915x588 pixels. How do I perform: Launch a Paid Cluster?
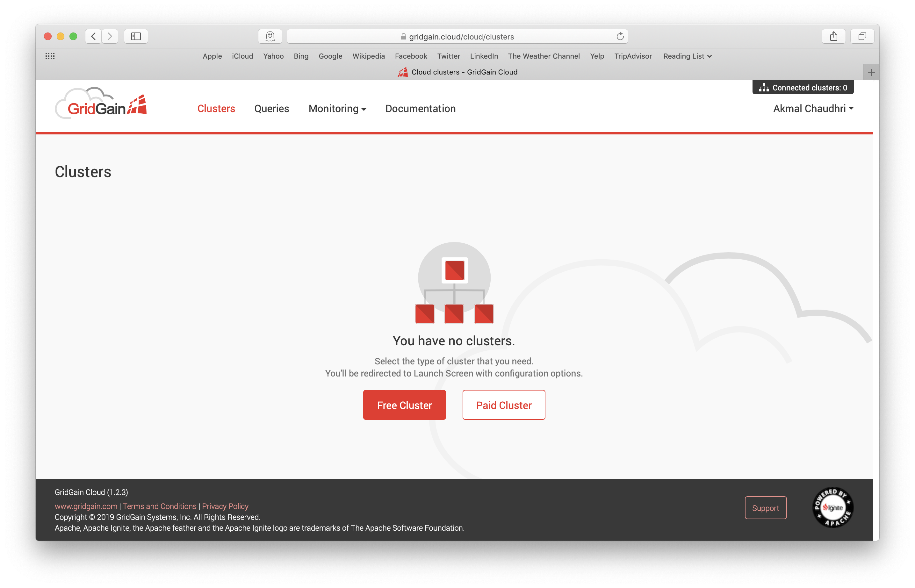click(504, 405)
